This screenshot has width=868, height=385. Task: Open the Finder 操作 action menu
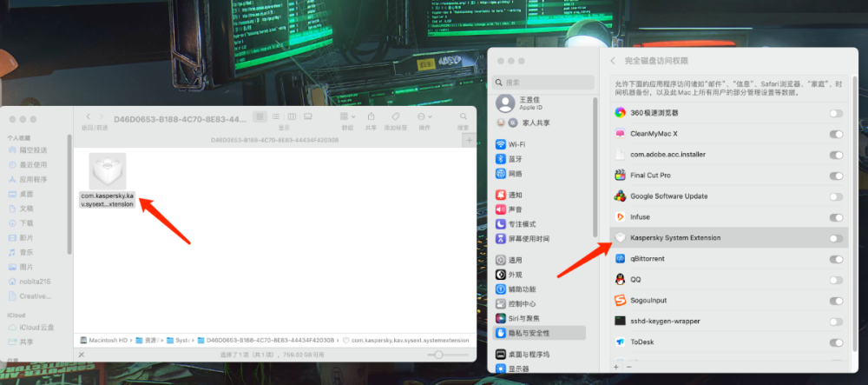click(424, 116)
